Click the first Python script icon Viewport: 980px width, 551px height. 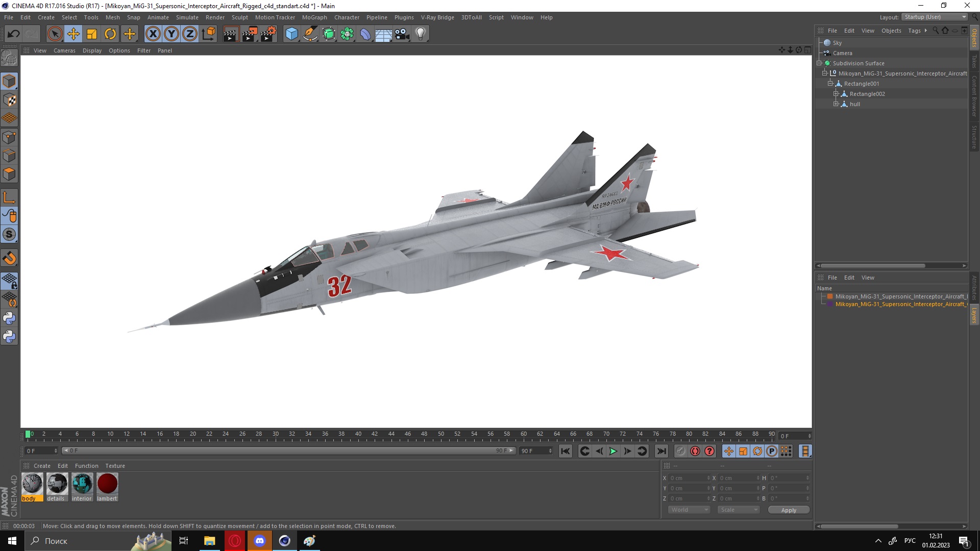pyautogui.click(x=9, y=318)
